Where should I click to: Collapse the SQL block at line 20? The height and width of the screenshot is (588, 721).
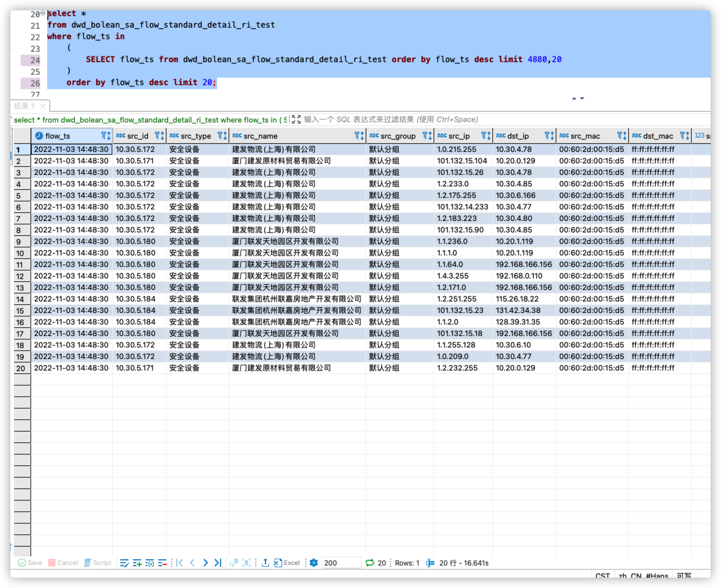pyautogui.click(x=43, y=13)
